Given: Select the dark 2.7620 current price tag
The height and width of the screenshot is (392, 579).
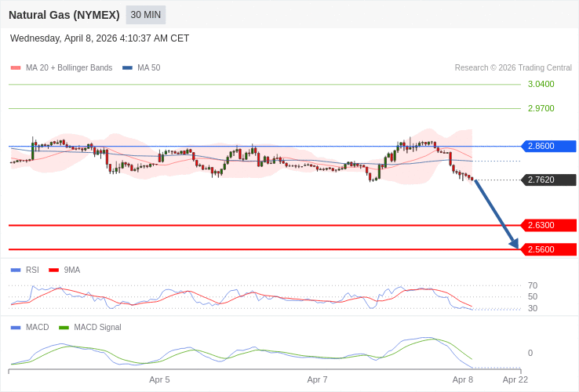Looking at the screenshot, I should 548,180.
